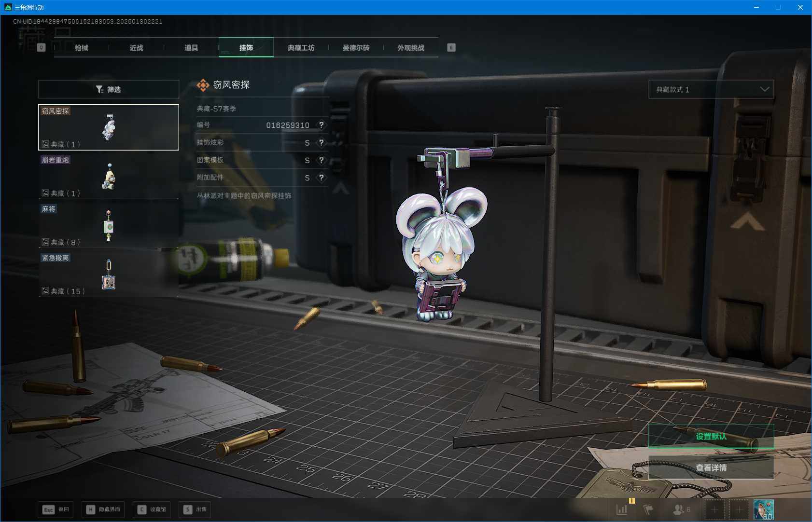The height and width of the screenshot is (522, 812).
Task: Open the 外观挑战 tab
Action: 411,48
